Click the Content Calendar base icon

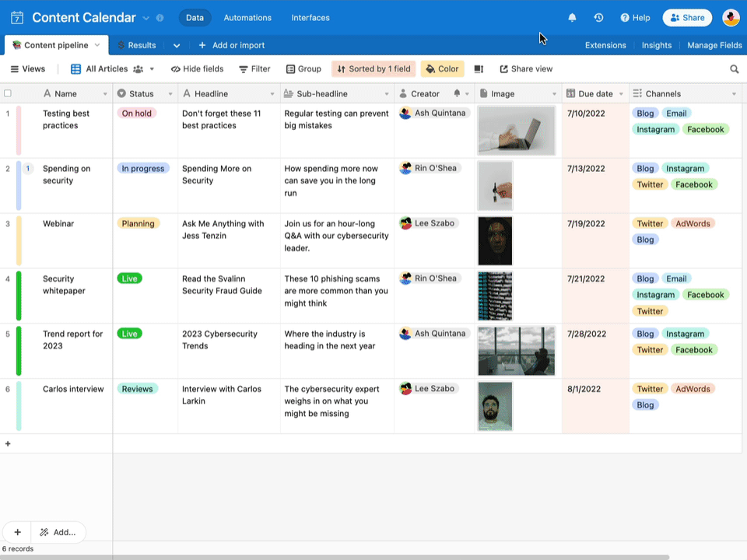pyautogui.click(x=17, y=18)
